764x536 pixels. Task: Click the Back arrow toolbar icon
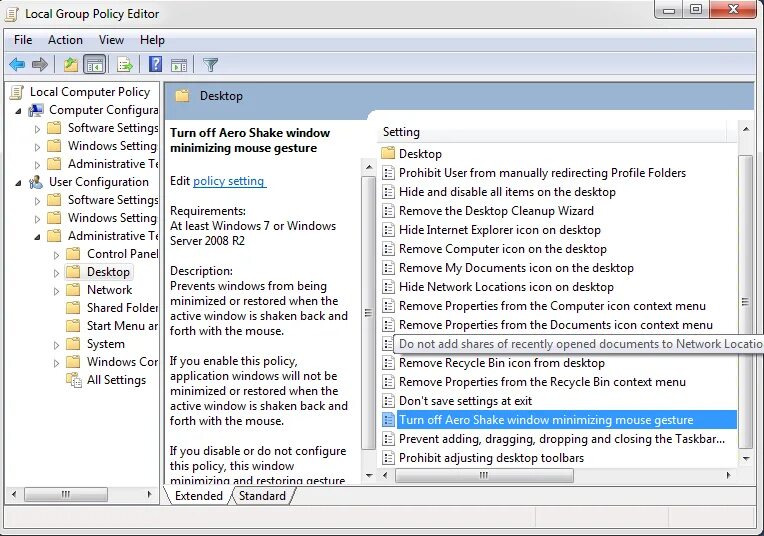17,64
